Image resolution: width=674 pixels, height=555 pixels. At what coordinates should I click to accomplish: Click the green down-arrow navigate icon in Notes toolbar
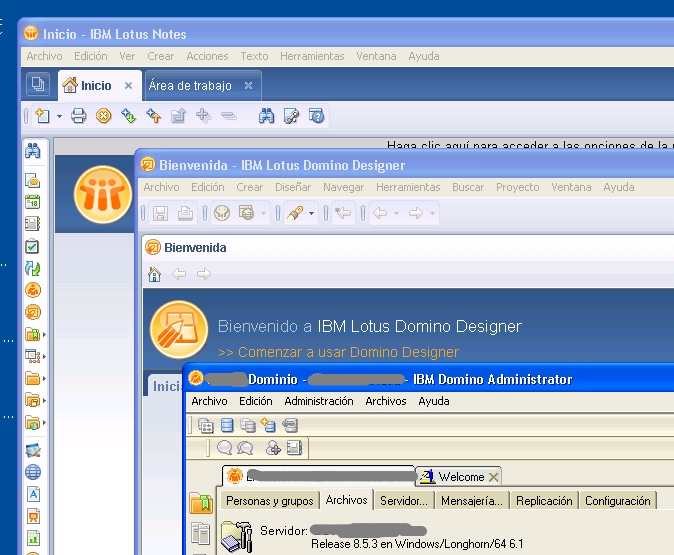click(128, 116)
